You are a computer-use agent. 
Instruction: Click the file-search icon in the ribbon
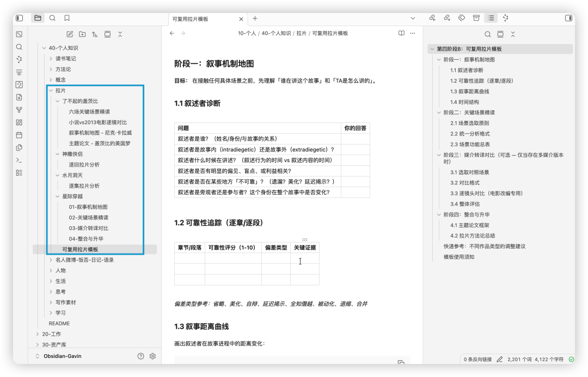[x=19, y=97]
